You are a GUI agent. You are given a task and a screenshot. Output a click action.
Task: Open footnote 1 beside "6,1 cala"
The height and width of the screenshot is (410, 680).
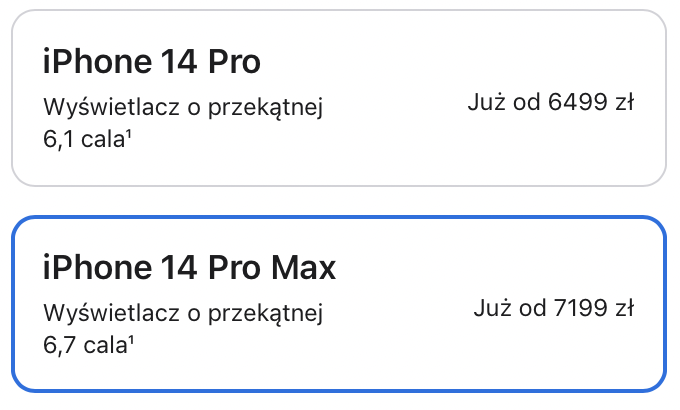coord(129,135)
